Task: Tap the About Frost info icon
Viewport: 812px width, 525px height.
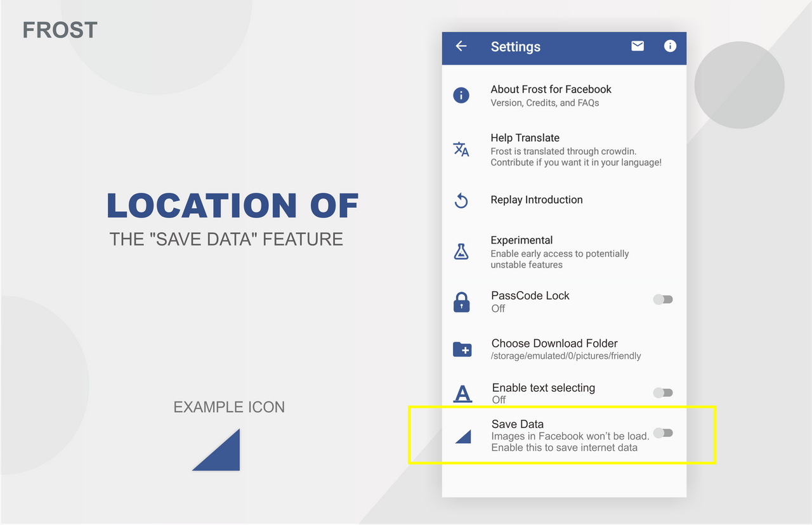Action: point(461,96)
